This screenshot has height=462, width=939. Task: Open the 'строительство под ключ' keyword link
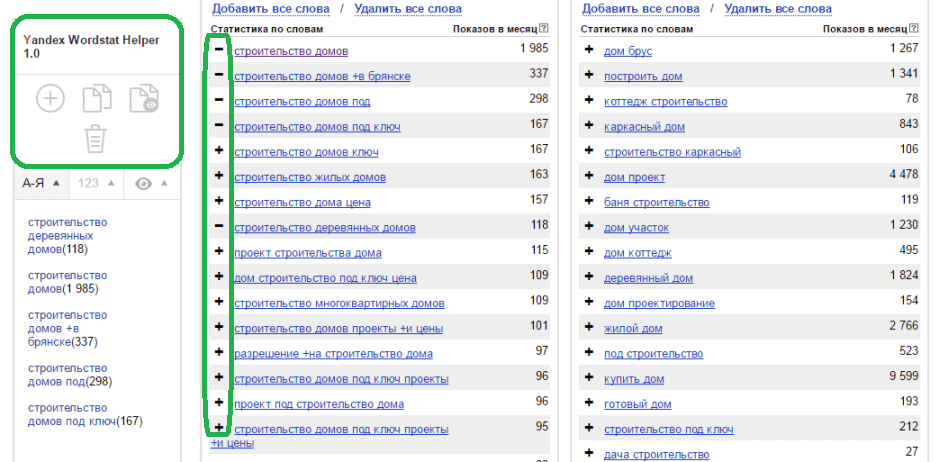[669, 430]
